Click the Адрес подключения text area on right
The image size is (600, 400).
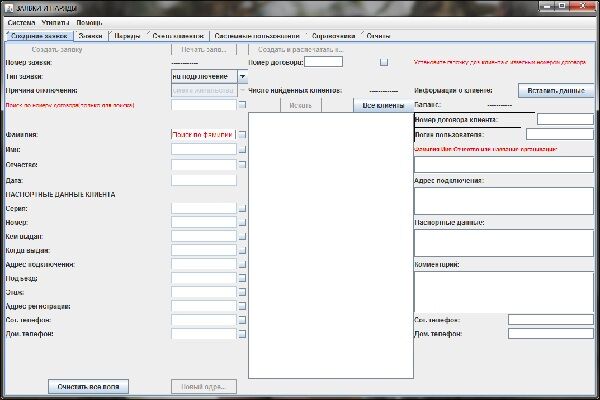point(504,201)
